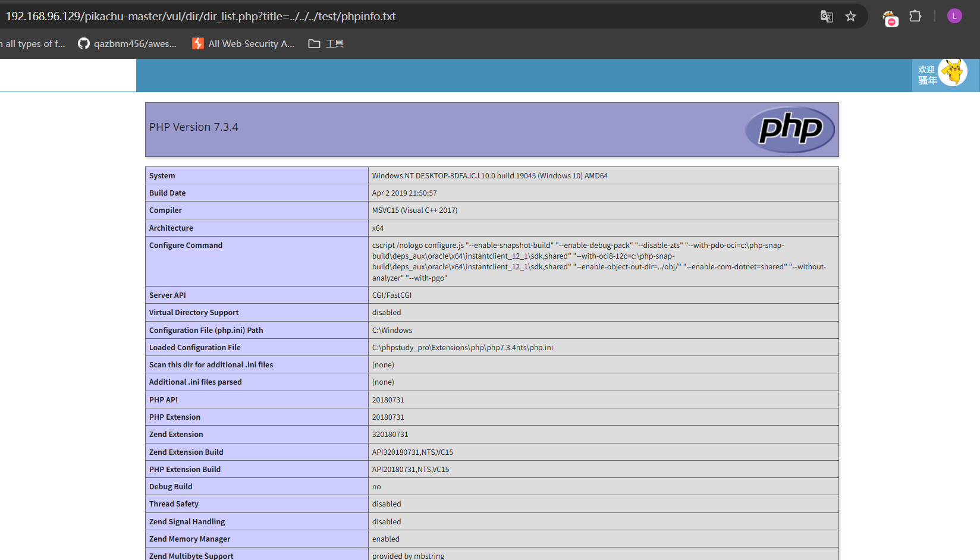The height and width of the screenshot is (560, 980).
Task: Click the 'PHP Extension' row label
Action: coord(175,417)
